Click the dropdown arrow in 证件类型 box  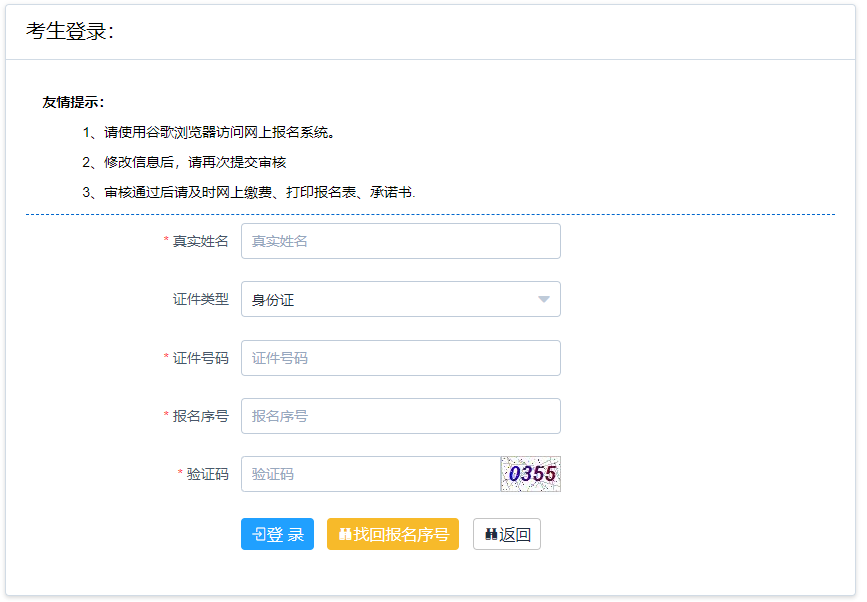click(x=543, y=299)
